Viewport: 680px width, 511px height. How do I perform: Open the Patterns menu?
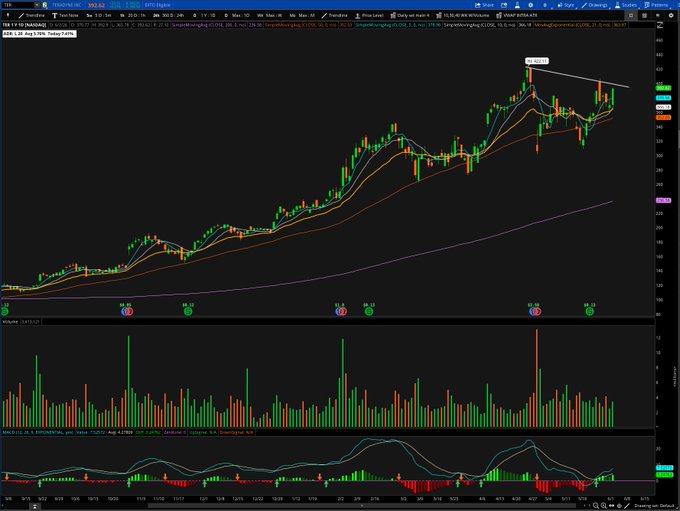click(656, 5)
